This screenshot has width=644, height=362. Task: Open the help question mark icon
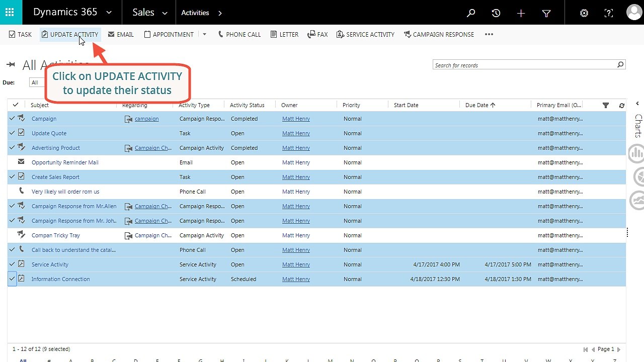click(609, 13)
